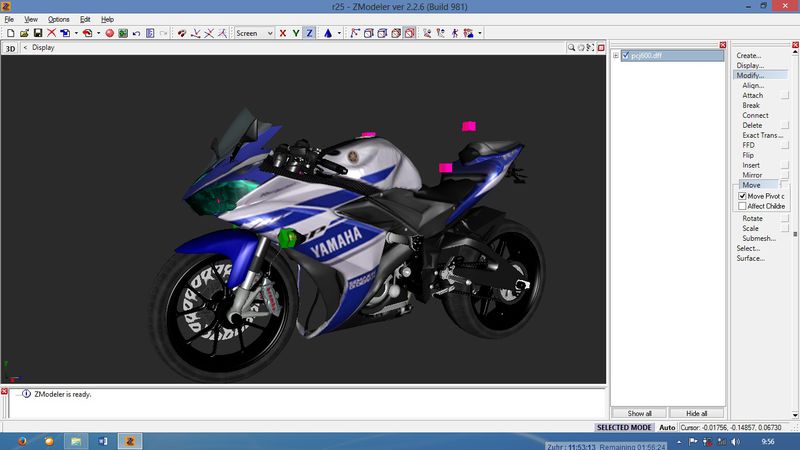Expand the Create... command group

[748, 56]
